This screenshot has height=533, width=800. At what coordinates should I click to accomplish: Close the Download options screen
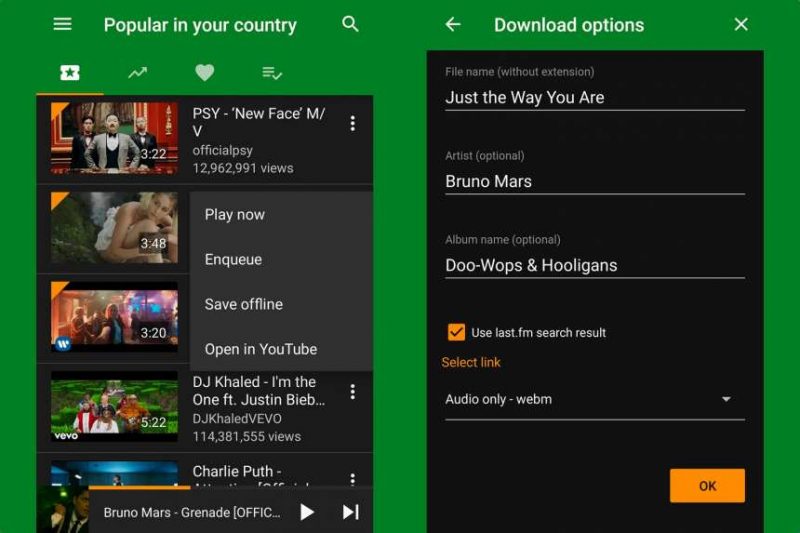click(x=741, y=24)
